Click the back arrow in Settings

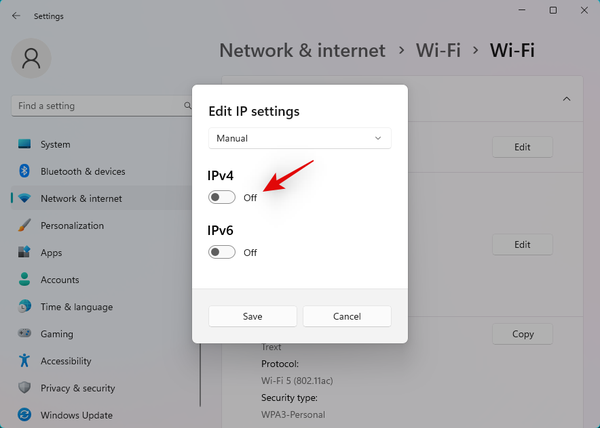coord(16,16)
